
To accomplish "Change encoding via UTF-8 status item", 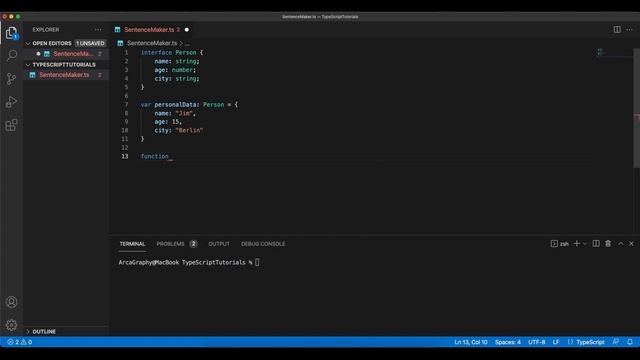I will [536, 342].
